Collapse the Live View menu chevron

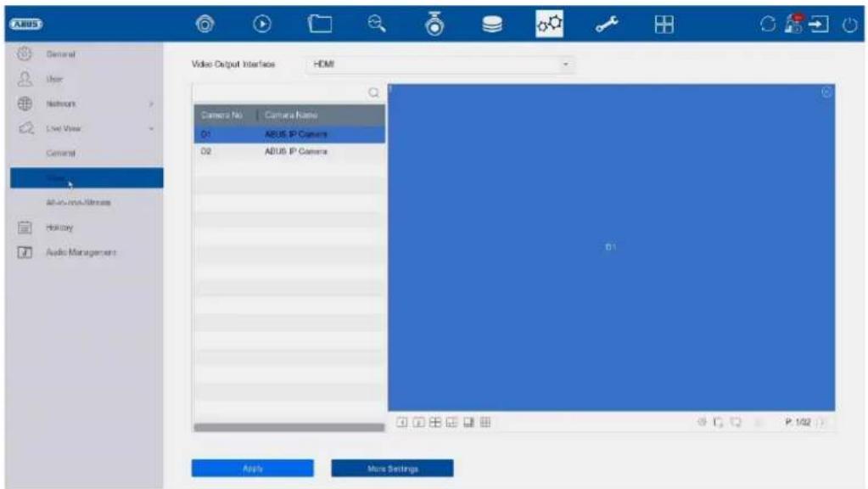[150, 128]
